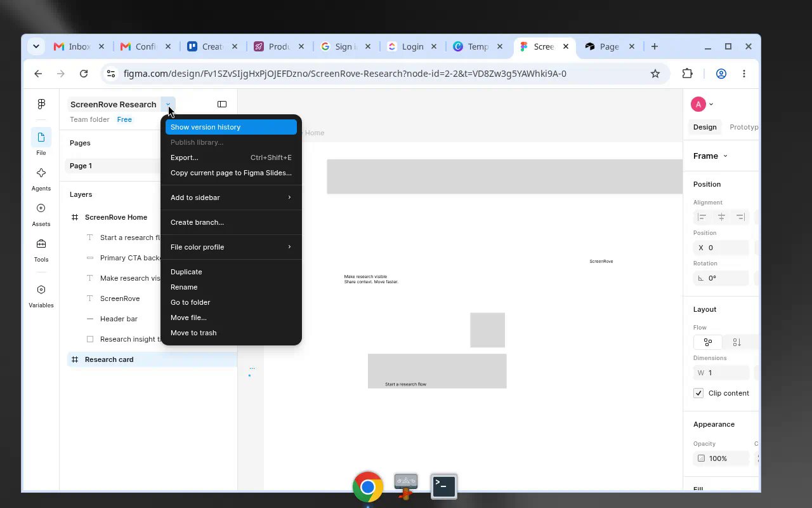Toggle the sidebar layout icon
This screenshot has height=508, width=812.
222,104
